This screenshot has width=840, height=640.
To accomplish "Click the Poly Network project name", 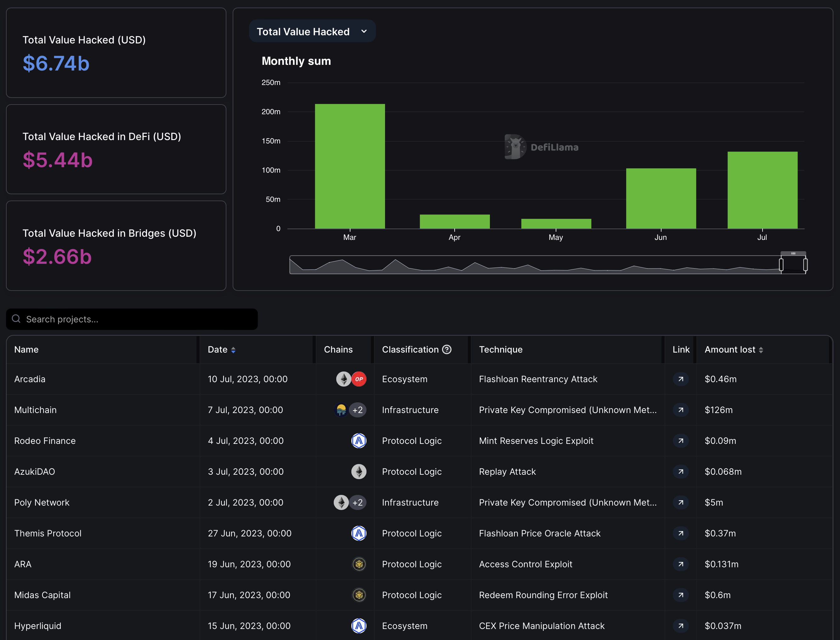I will tap(42, 502).
